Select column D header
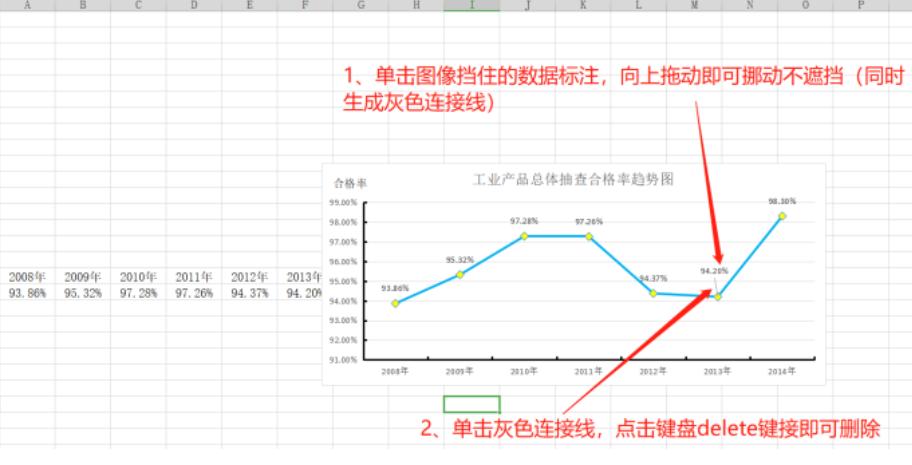 [x=194, y=5]
